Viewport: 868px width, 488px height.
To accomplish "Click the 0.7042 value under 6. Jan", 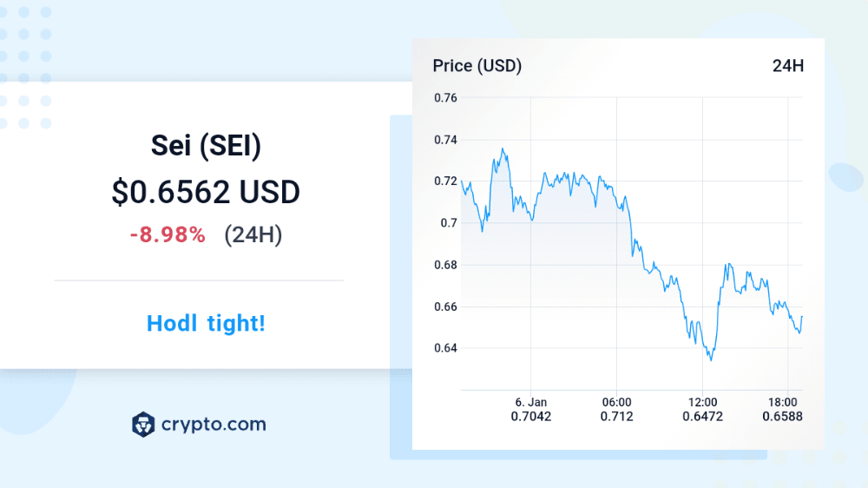I will coord(530,417).
